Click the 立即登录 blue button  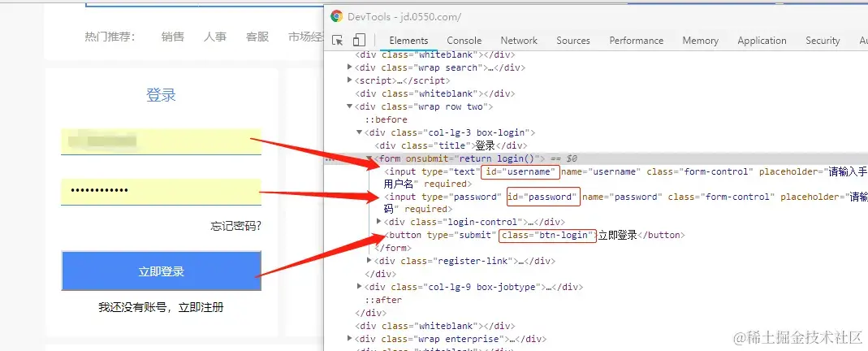point(161,271)
